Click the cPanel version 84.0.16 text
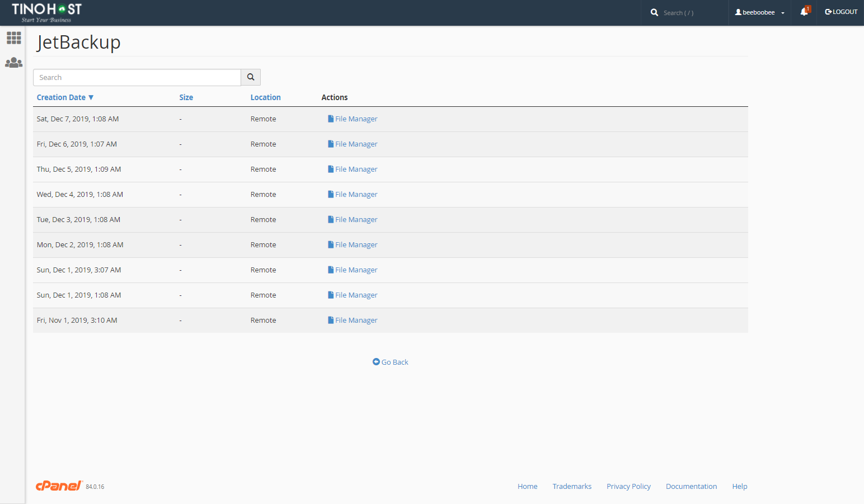 click(95, 487)
